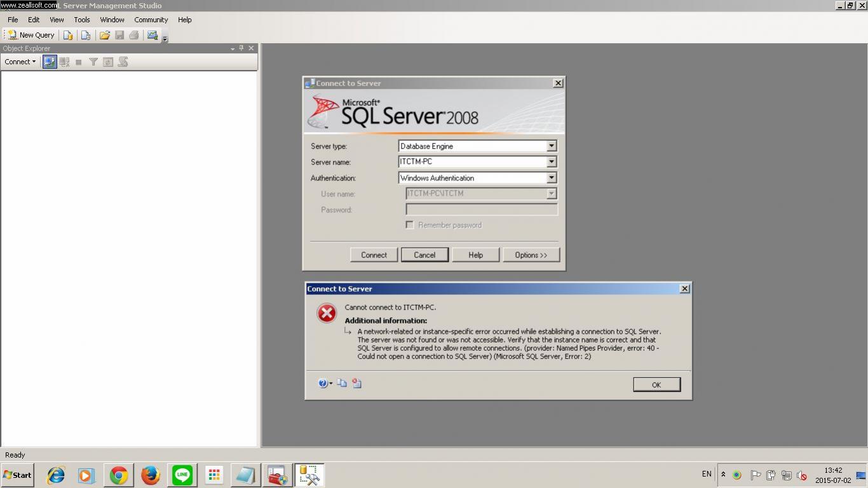Show hidden tray icons arrow
Viewport: 868px width, 488px height.
pos(723,475)
